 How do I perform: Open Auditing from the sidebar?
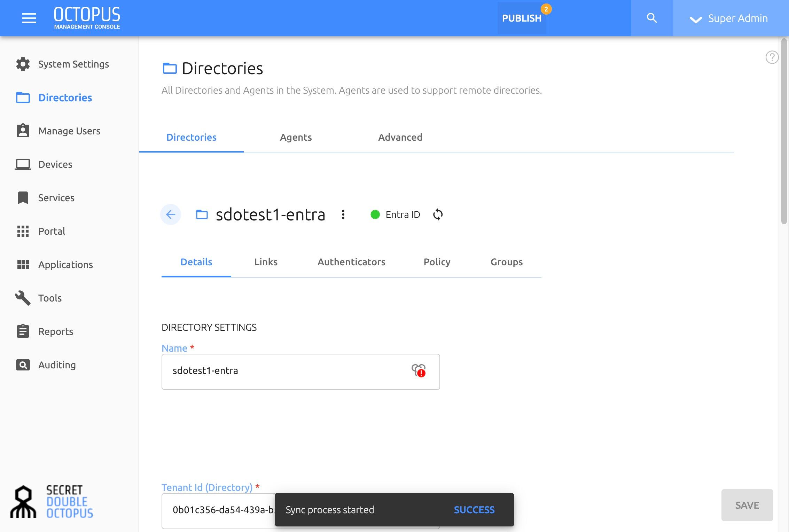(57, 365)
